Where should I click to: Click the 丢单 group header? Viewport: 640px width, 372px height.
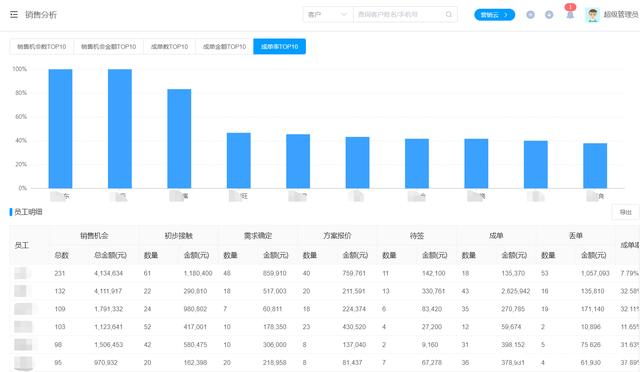point(576,236)
